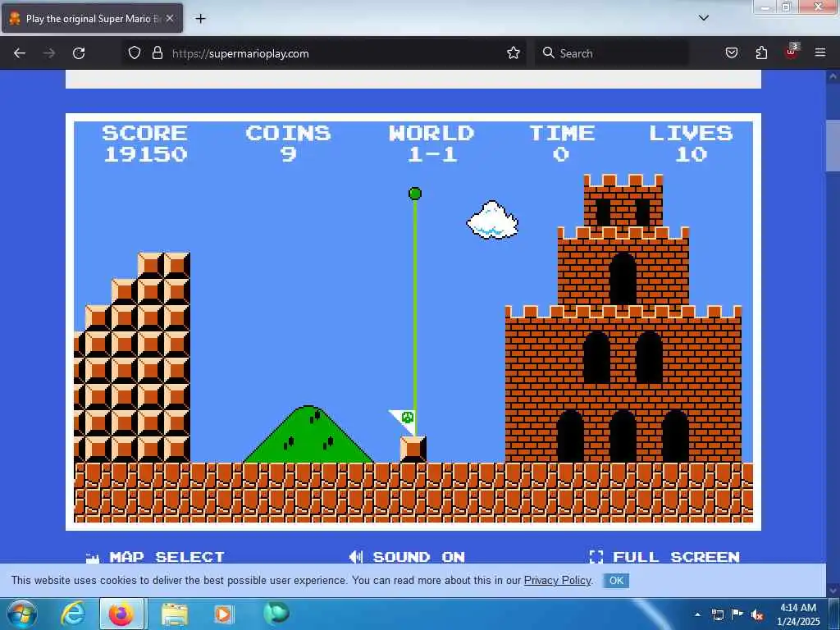Open a new tab with the plus button
Image resolution: width=840 pixels, height=630 pixels.
[x=200, y=19]
